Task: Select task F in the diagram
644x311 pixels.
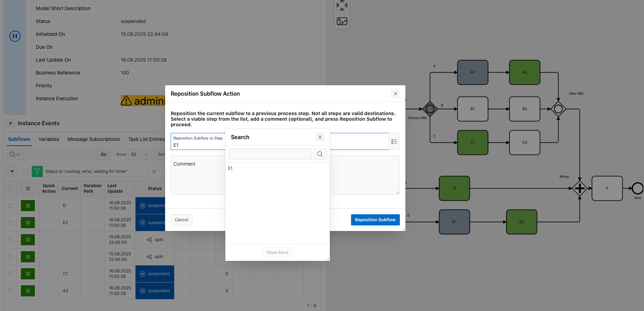Action: click(607, 188)
